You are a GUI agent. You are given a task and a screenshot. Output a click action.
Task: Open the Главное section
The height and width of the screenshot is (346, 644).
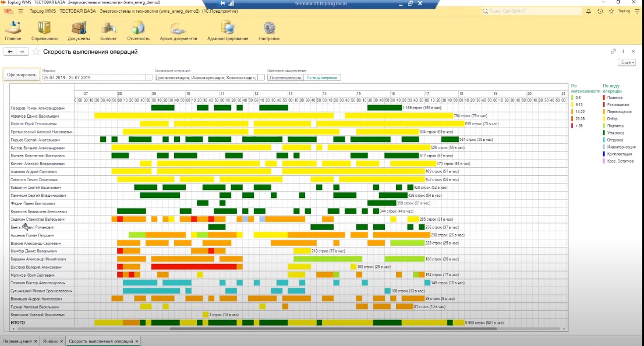click(x=13, y=31)
